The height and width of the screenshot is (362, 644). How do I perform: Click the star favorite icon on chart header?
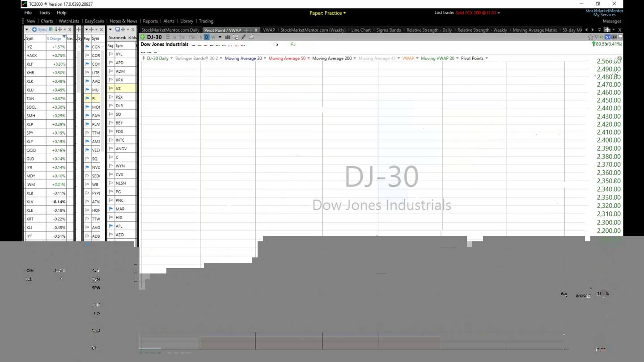coord(590,37)
